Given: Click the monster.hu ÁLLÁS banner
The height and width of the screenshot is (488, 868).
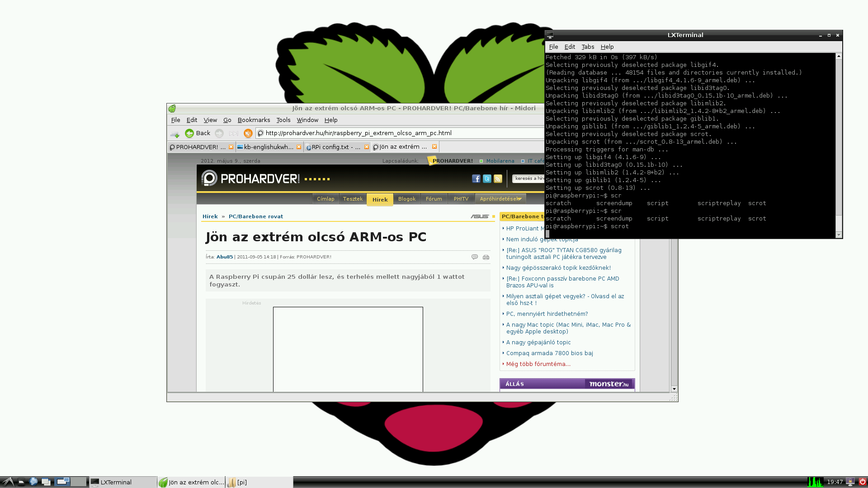Looking at the screenshot, I should (567, 384).
